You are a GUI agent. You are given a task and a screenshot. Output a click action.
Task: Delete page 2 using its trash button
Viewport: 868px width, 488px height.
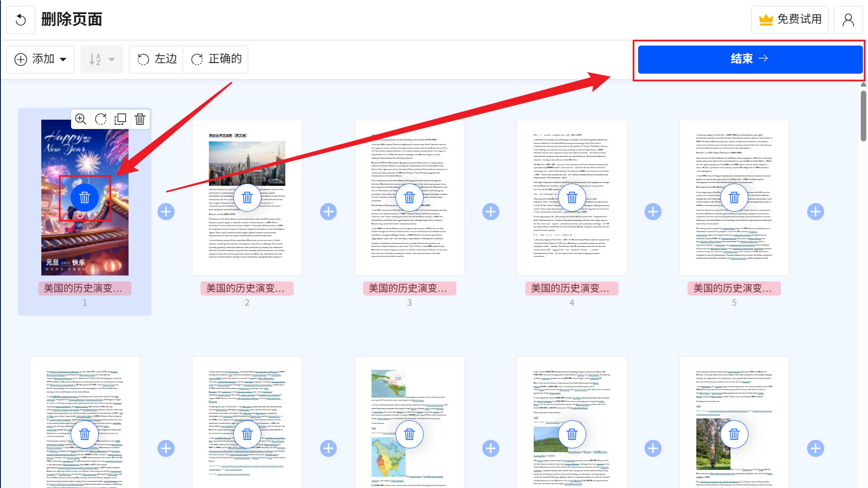(x=247, y=197)
